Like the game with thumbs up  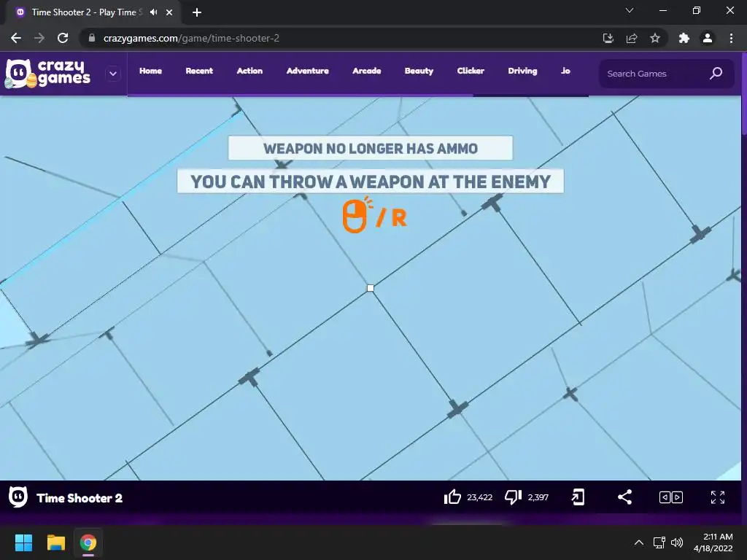(x=452, y=497)
